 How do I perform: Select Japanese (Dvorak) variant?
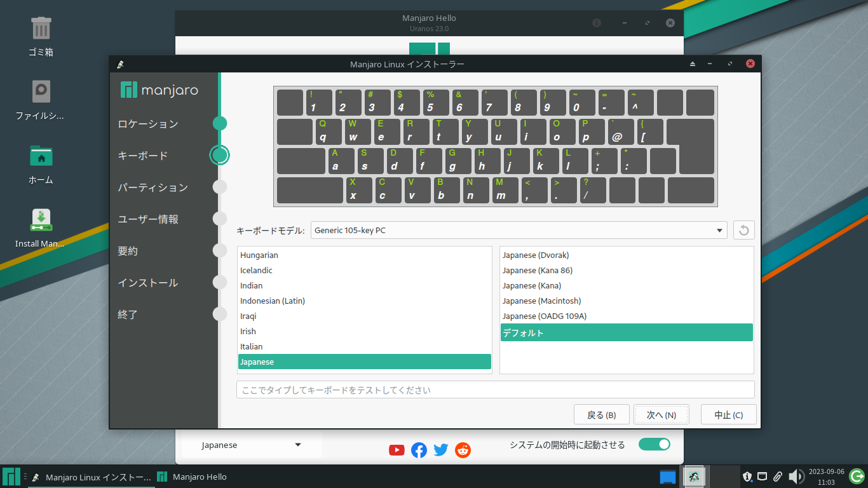pos(627,255)
